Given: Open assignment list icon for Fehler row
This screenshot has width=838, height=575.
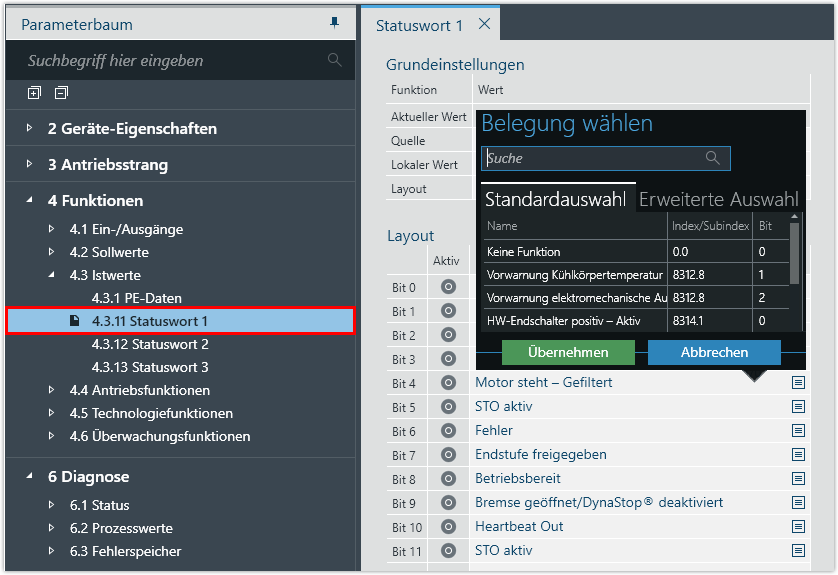Looking at the screenshot, I should coord(798,431).
